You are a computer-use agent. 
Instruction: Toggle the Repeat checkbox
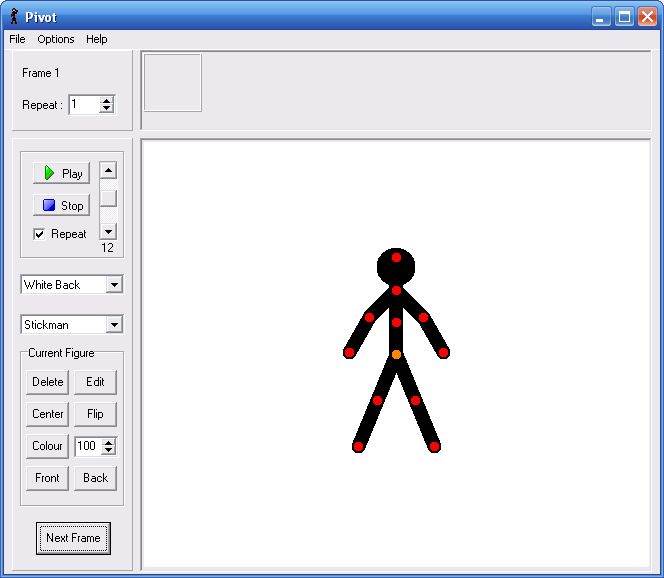39,234
